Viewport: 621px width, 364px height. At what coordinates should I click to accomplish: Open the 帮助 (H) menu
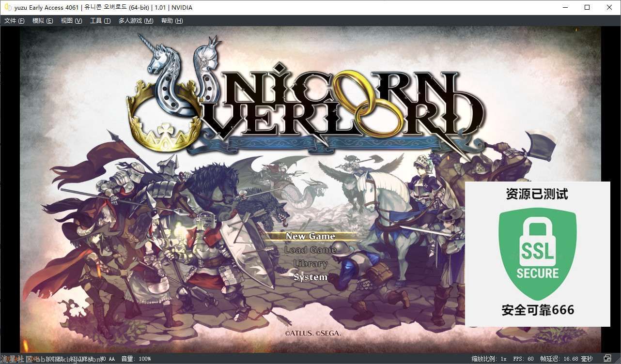pos(172,21)
